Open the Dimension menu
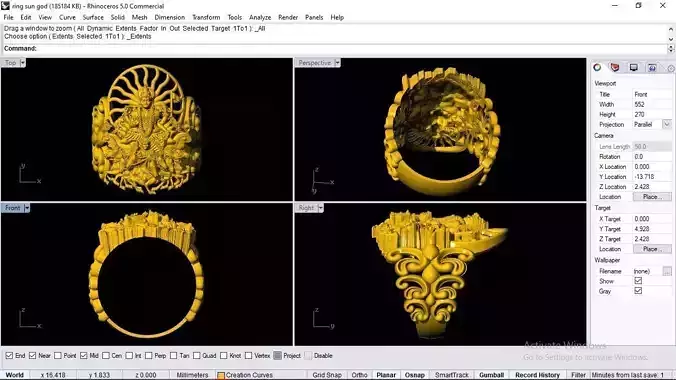 point(169,17)
